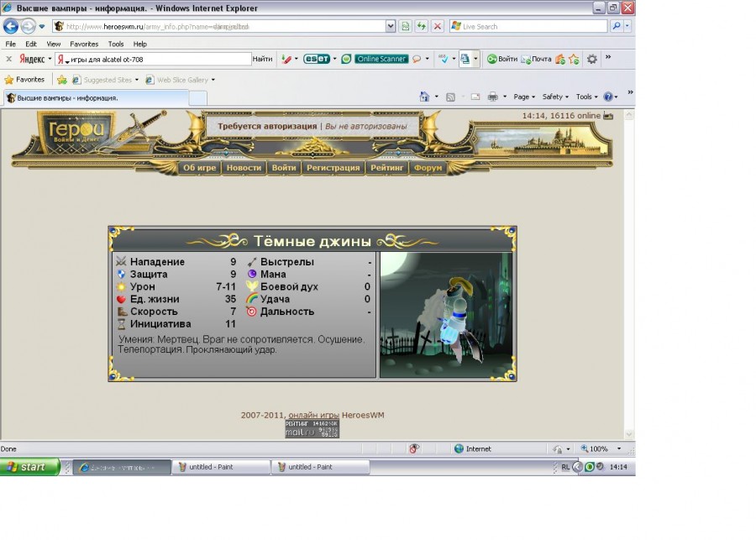Run search with the magnifier button
This screenshot has height=540, width=756.
(616, 27)
